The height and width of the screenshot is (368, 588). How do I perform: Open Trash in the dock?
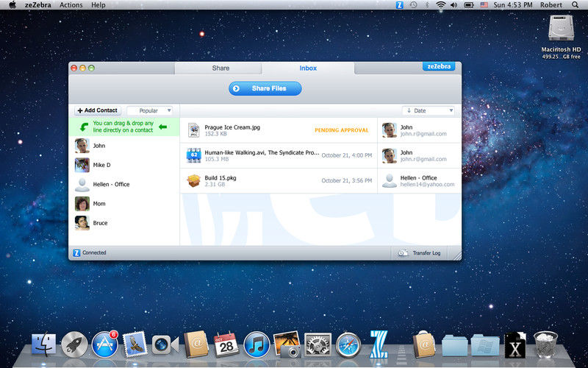pos(545,344)
